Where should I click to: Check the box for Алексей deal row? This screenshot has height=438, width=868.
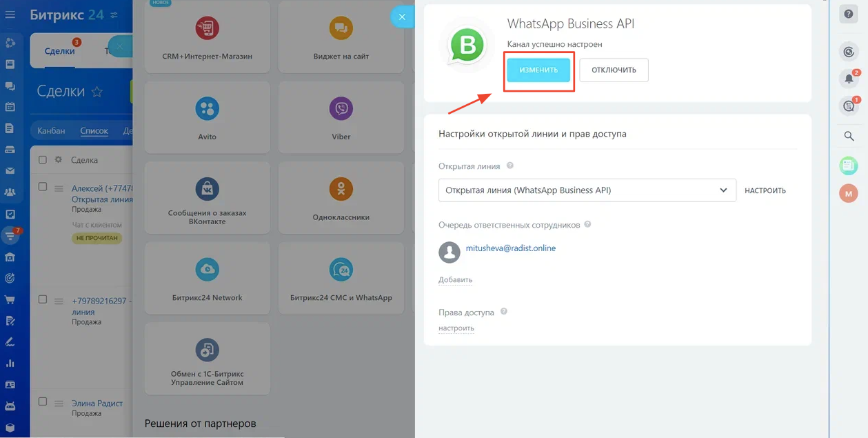tap(43, 187)
